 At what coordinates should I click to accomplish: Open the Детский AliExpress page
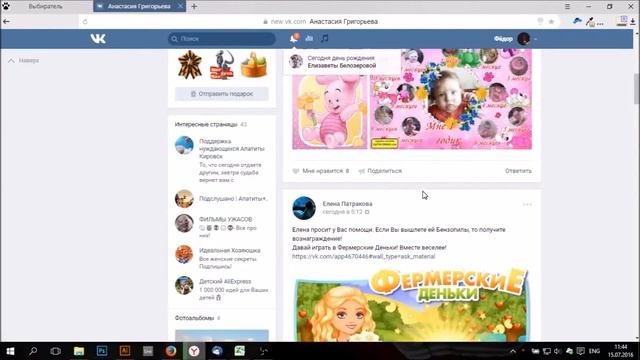click(x=225, y=281)
